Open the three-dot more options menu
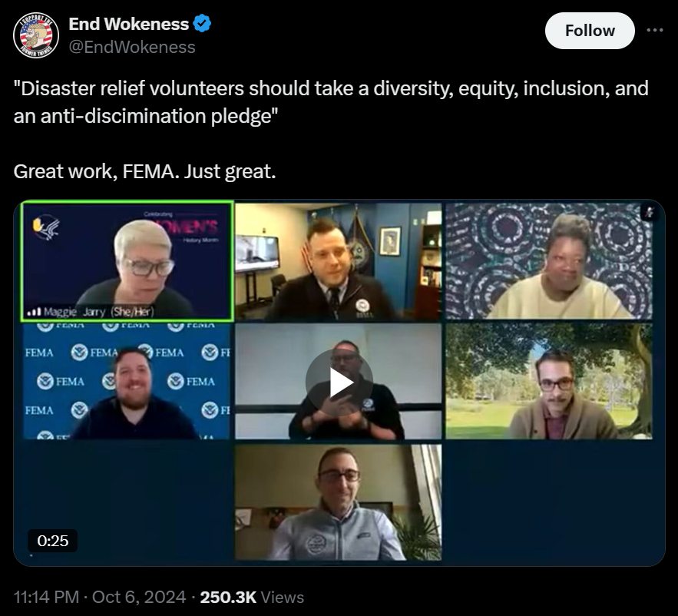Viewport: 678px width, 616px height. (x=655, y=30)
